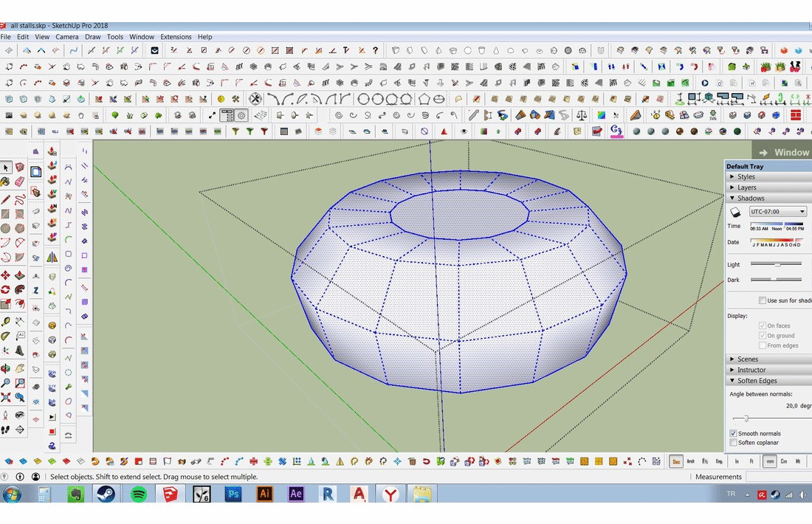This screenshot has height=524, width=812.
Task: Open the Tools menu
Action: (115, 37)
